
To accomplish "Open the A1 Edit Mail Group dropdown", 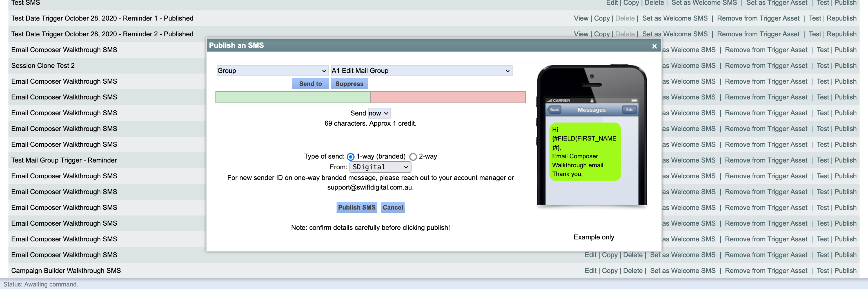I will coord(421,71).
